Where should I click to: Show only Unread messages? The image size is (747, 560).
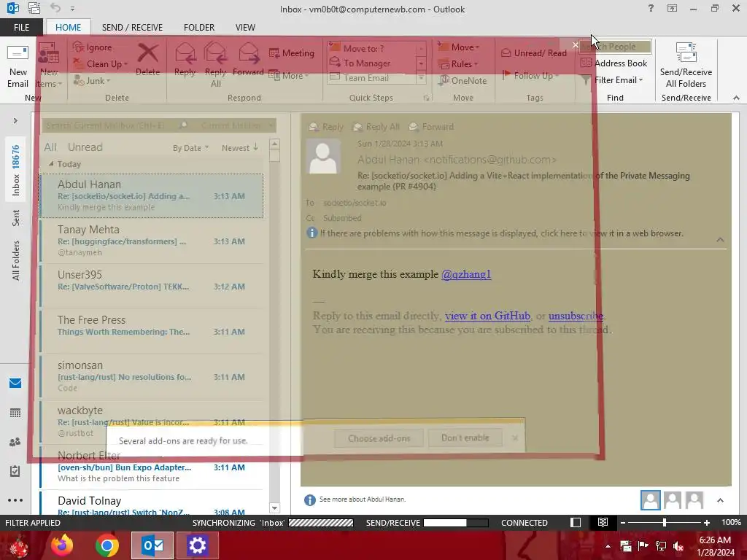click(85, 147)
